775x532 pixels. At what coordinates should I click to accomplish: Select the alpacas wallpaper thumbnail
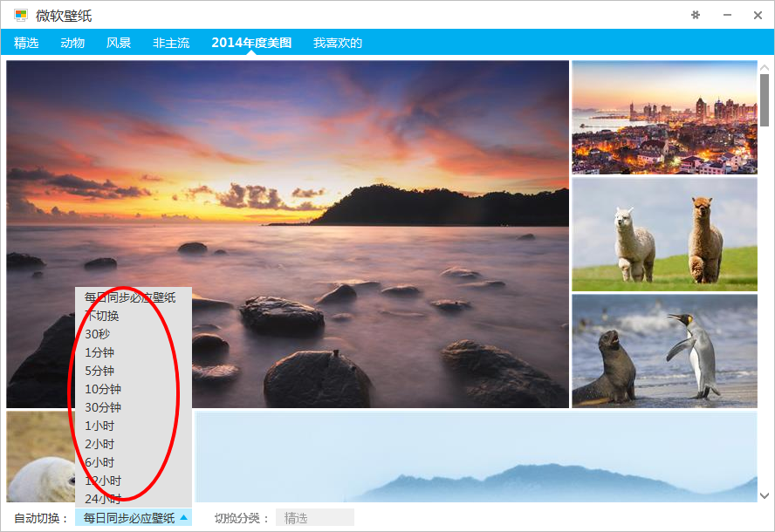pyautogui.click(x=664, y=235)
